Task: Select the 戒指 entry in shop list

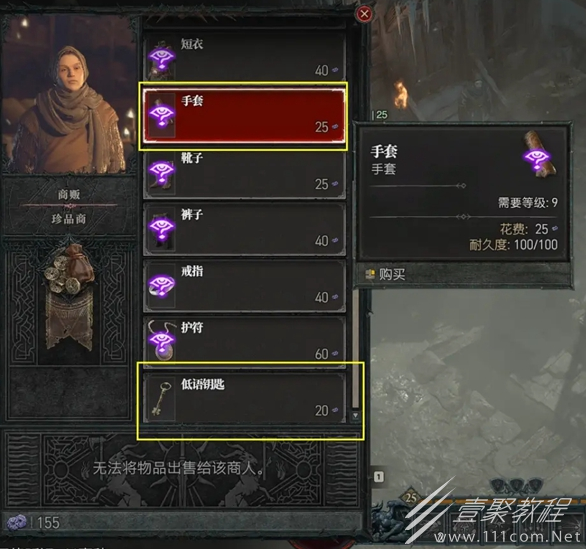Action: [244, 286]
